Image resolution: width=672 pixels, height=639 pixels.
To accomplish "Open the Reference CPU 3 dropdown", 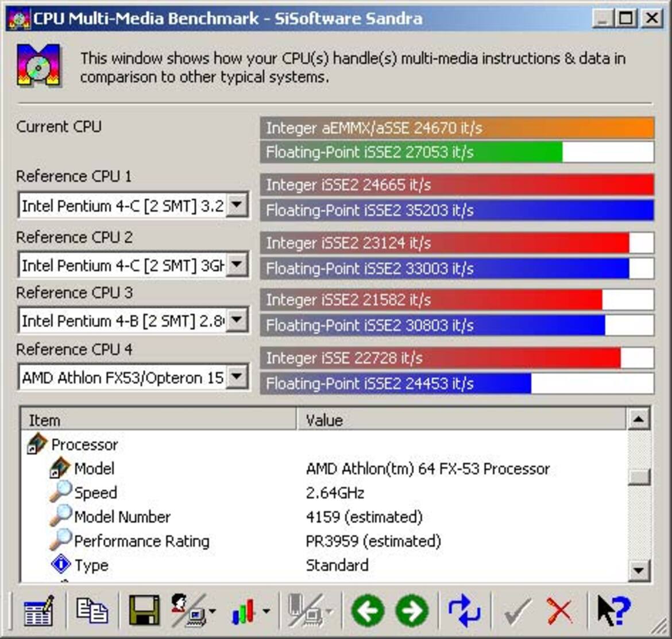I will [237, 320].
